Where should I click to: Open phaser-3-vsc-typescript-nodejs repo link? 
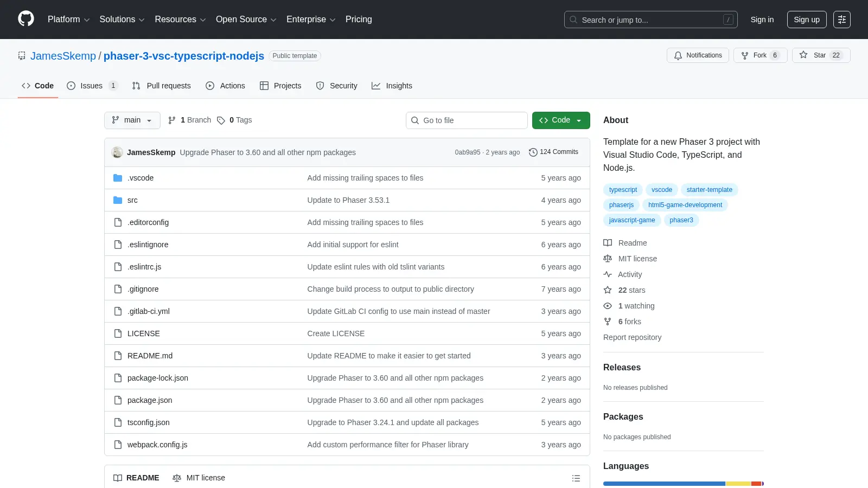(x=184, y=56)
